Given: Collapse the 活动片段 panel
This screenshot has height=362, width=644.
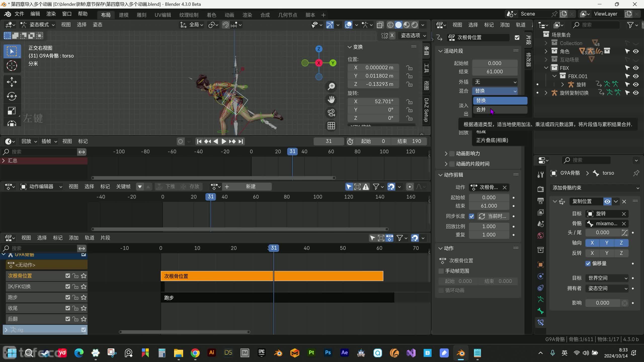Looking at the screenshot, I should (x=440, y=51).
